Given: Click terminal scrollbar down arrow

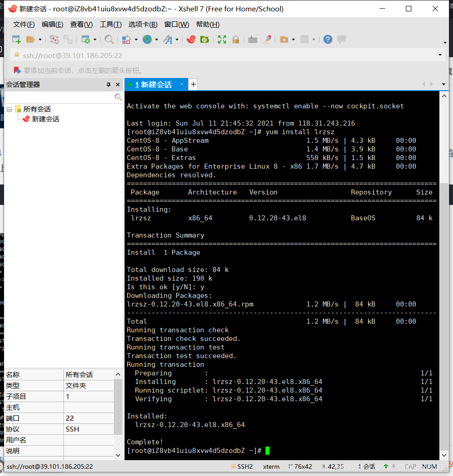Looking at the screenshot, I should click(x=444, y=455).
